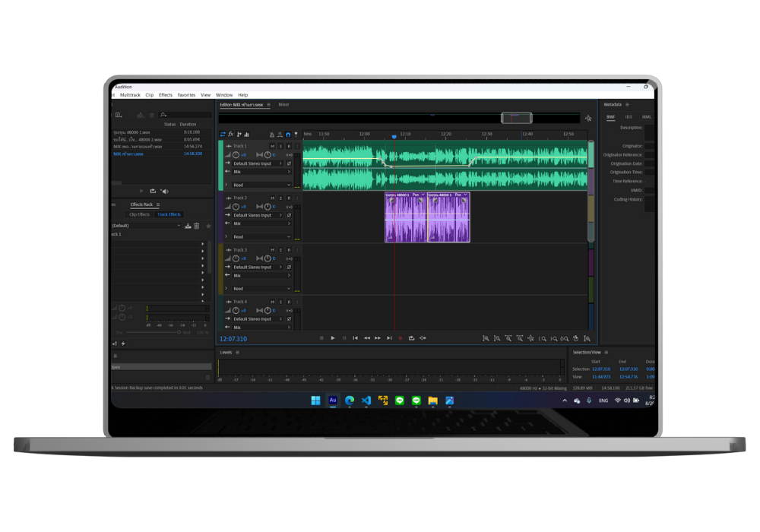Switch to the Mixer tab
Image resolution: width=760 pixels, height=532 pixels.
283,105
